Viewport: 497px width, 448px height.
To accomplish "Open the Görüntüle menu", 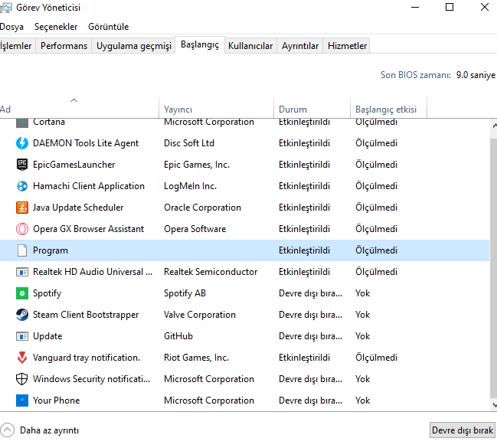I will pyautogui.click(x=109, y=27).
